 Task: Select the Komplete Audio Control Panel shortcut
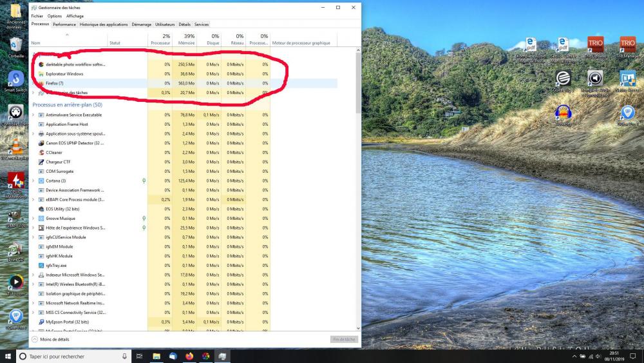(x=595, y=83)
